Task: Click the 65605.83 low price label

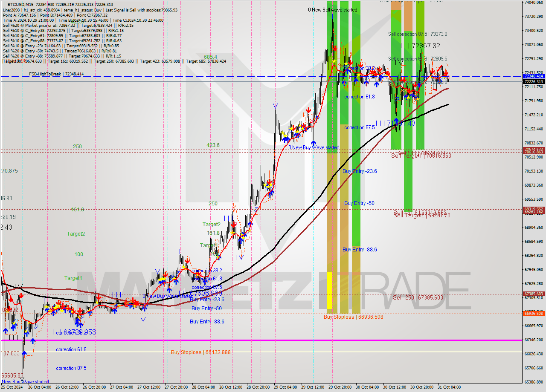Action: pos(12,376)
